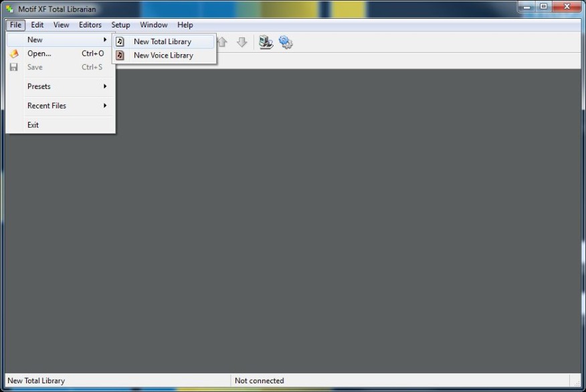Click the computer connection toolbar icon
Screen dimensions: 586x392
[266, 42]
